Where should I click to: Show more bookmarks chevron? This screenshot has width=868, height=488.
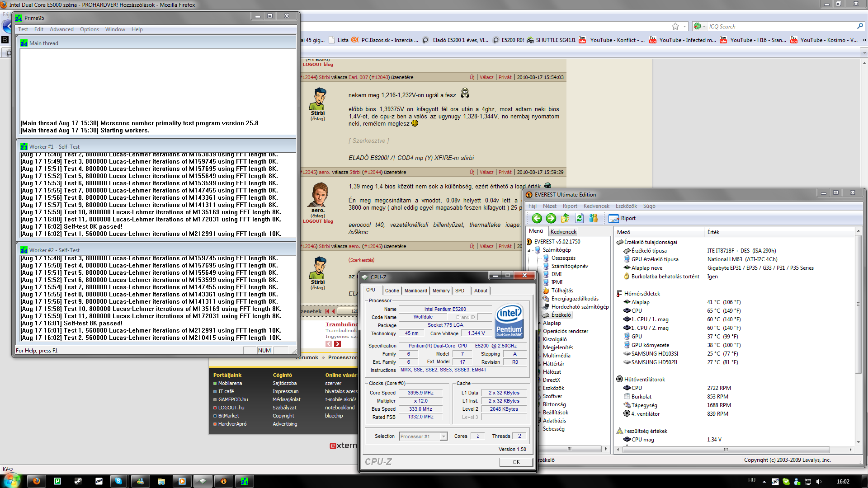point(864,40)
